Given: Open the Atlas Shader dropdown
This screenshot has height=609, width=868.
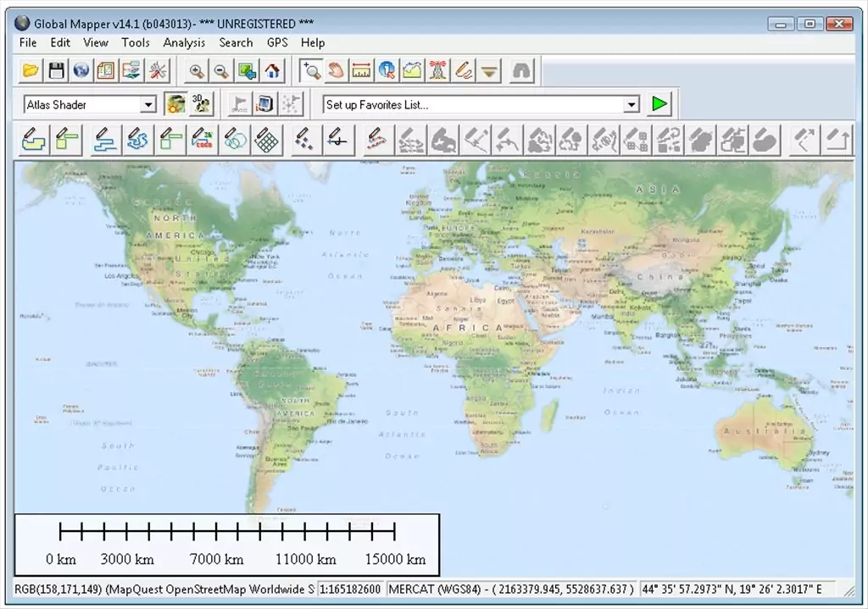Looking at the screenshot, I should pyautogui.click(x=147, y=104).
